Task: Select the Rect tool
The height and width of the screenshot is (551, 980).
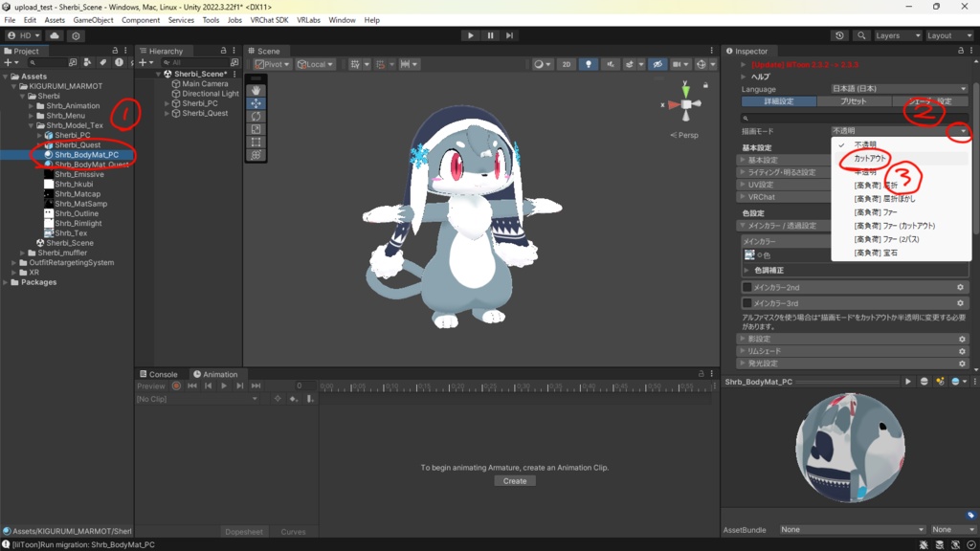Action: [x=256, y=142]
